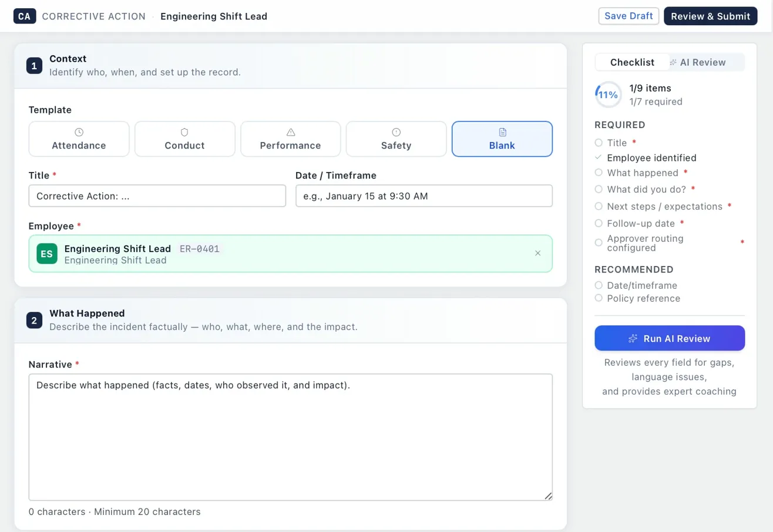The width and height of the screenshot is (773, 532).
Task: Click the sparkle icon on Run AI Review
Action: click(x=633, y=338)
